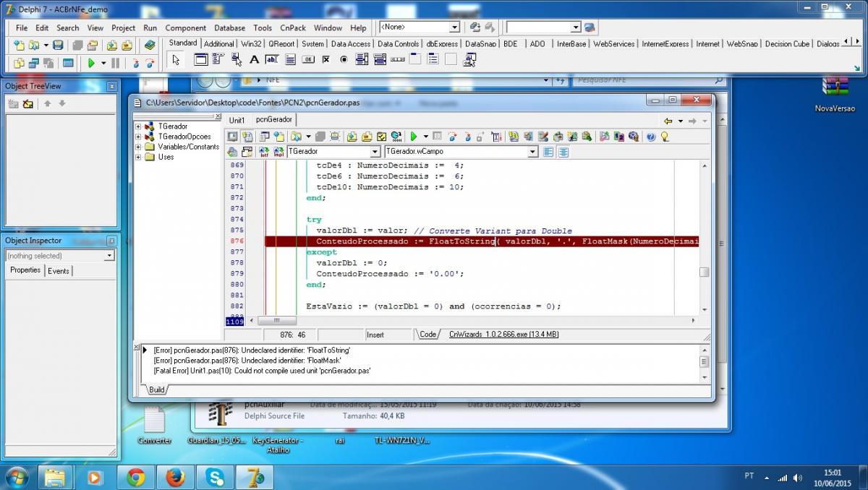Open the Events tab in Object Inspector
The width and height of the screenshot is (868, 490).
coord(59,270)
